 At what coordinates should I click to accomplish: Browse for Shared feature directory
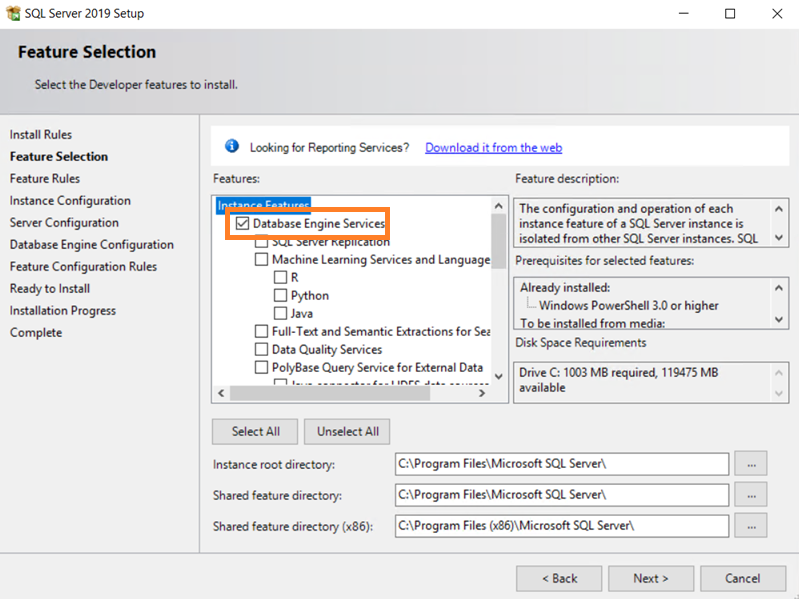751,495
